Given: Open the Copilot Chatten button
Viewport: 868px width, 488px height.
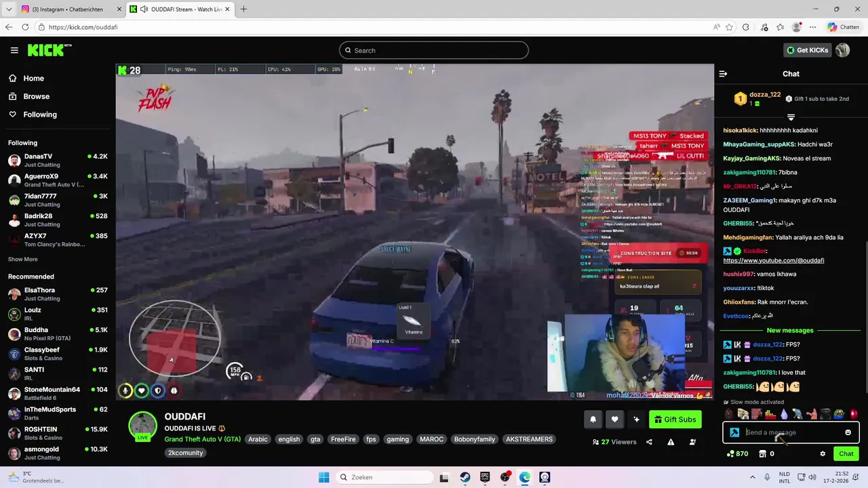Looking at the screenshot, I should point(843,27).
